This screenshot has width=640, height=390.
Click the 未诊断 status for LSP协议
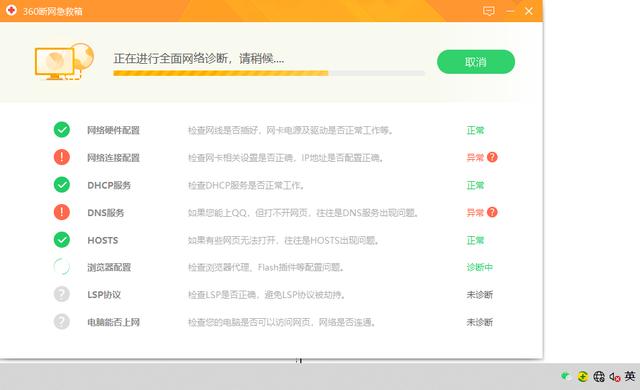480,295
